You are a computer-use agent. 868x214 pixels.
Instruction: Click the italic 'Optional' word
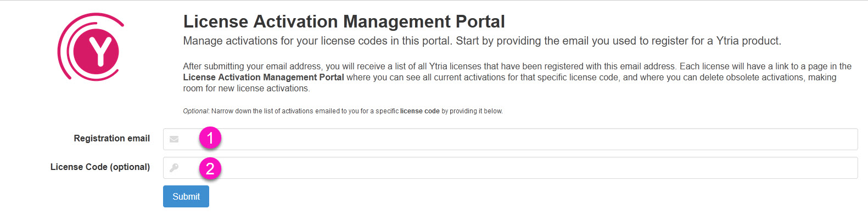coord(195,111)
